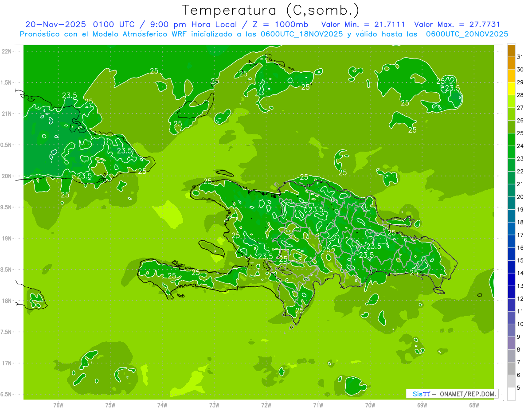Click the '20N' latitude label
The height and width of the screenshot is (411, 532).
7,176
